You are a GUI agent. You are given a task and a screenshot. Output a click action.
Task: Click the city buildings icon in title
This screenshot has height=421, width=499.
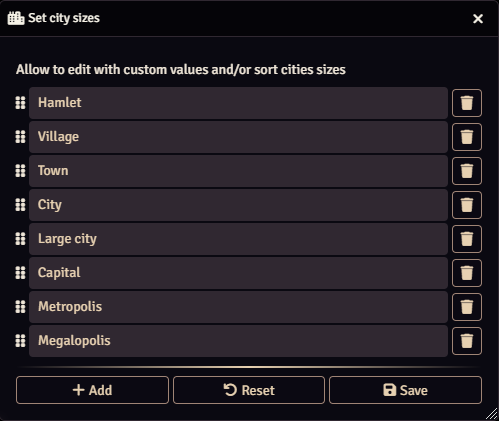pos(16,18)
